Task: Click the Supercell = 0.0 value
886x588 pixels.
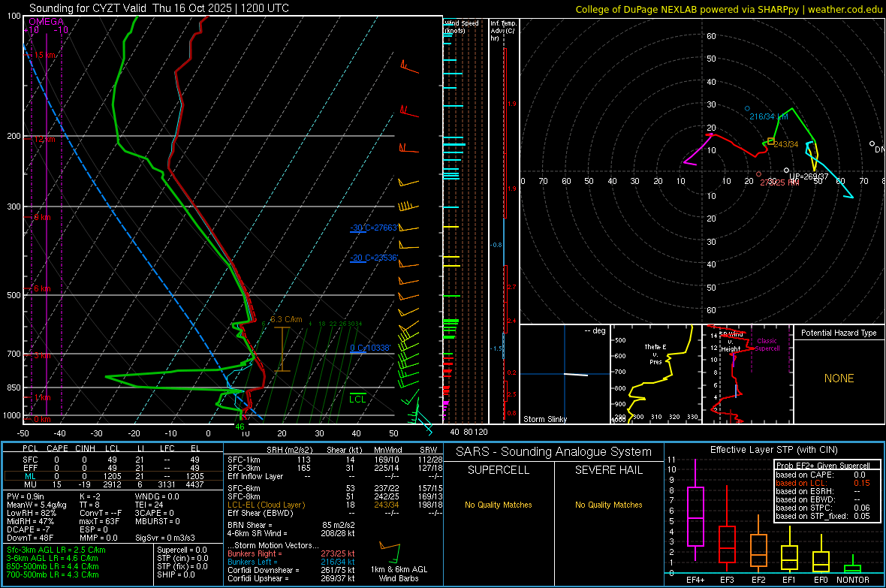Action: 182,550
